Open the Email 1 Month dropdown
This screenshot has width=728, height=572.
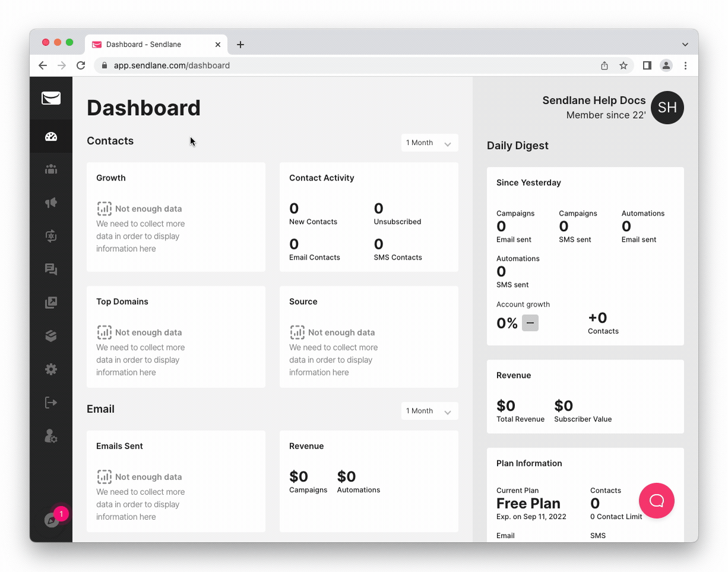[429, 411]
